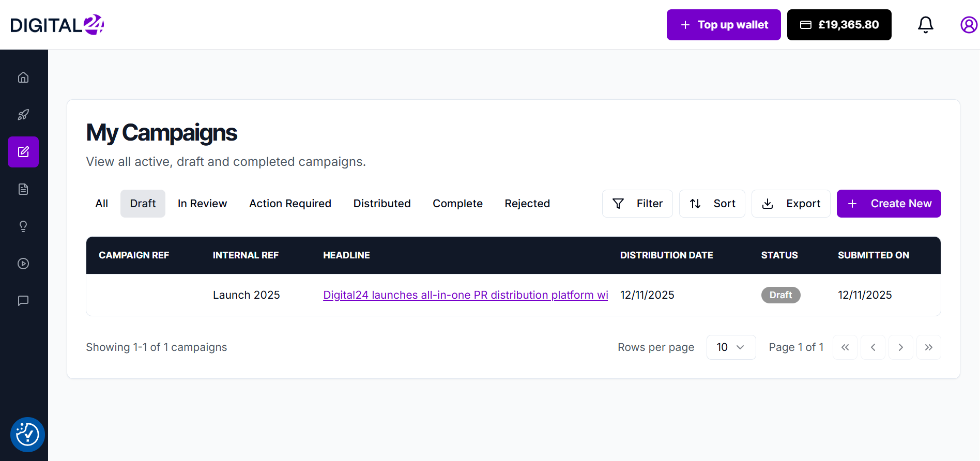Click the £19,365.80 wallet balance
The width and height of the screenshot is (980, 461).
coord(839,25)
